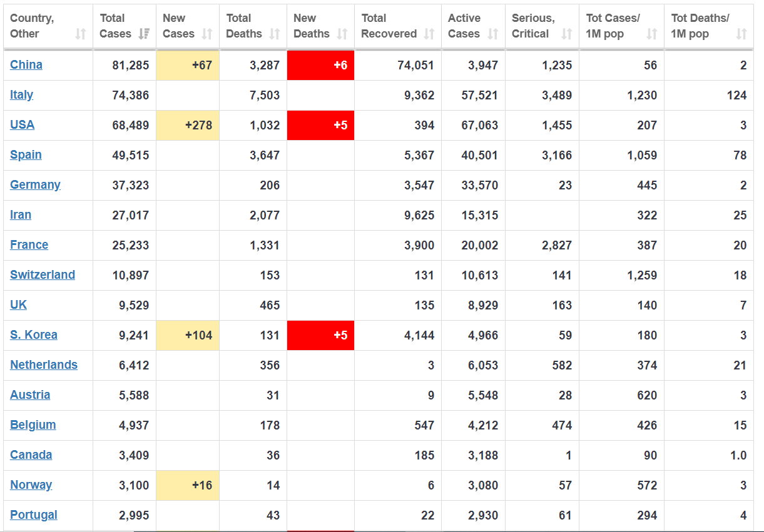
Task: Open the Italy country link
Action: (22, 94)
